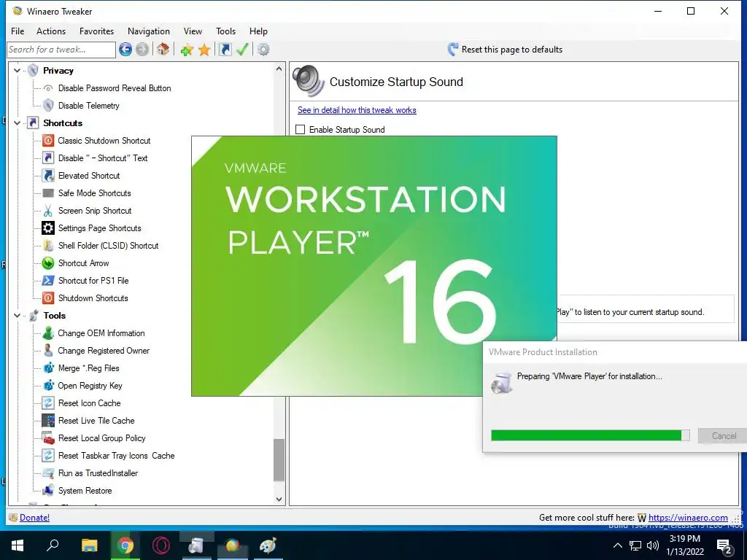The image size is (747, 560).
Task: Select Disable Password Reveal Button item
Action: tap(115, 88)
